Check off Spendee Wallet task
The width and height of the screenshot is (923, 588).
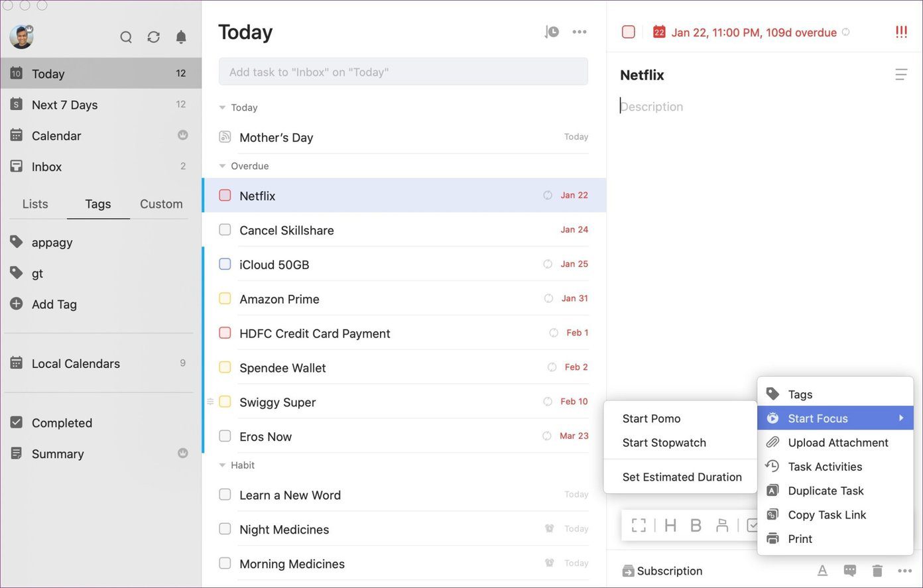click(x=225, y=367)
